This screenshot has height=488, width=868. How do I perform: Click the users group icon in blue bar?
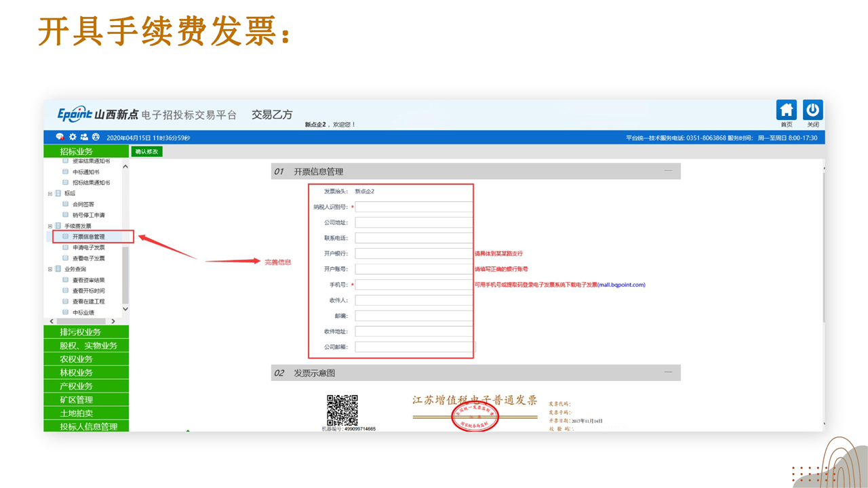84,138
